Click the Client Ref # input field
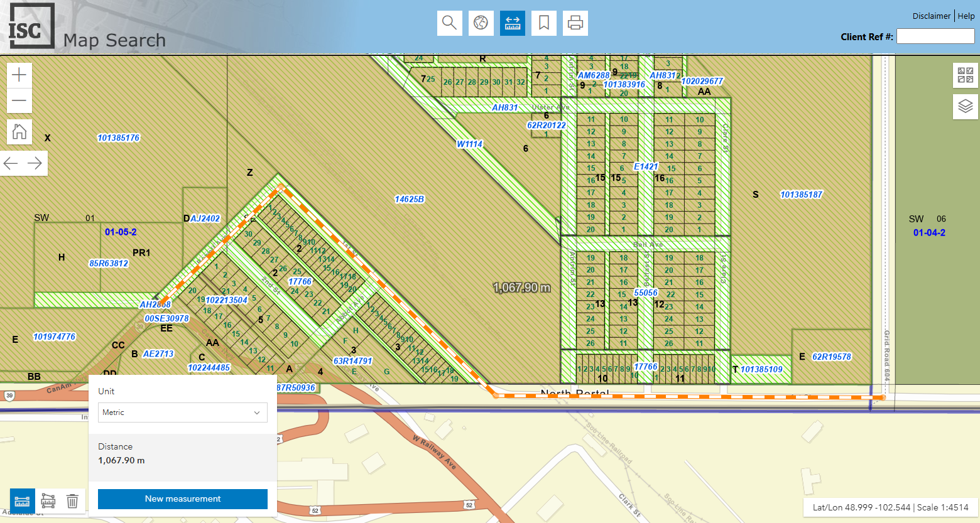This screenshot has width=980, height=523. point(935,36)
